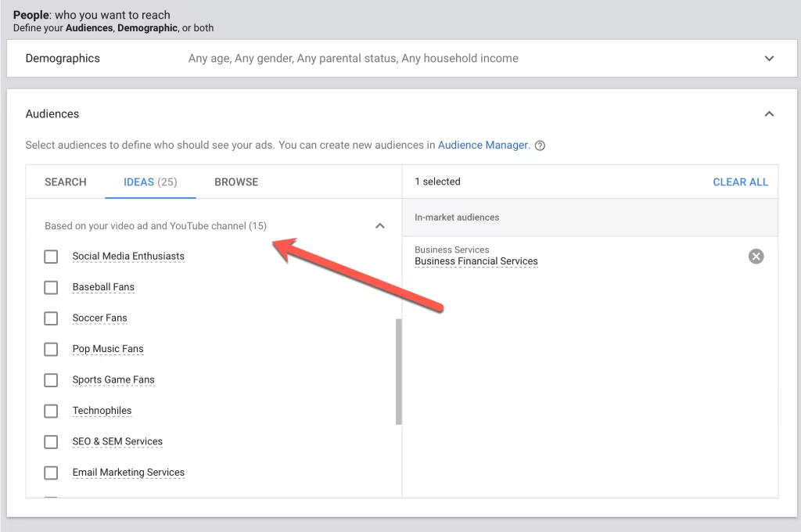Viewport: 801px width, 532px height.
Task: Open the Audience Manager link
Action: coord(483,146)
